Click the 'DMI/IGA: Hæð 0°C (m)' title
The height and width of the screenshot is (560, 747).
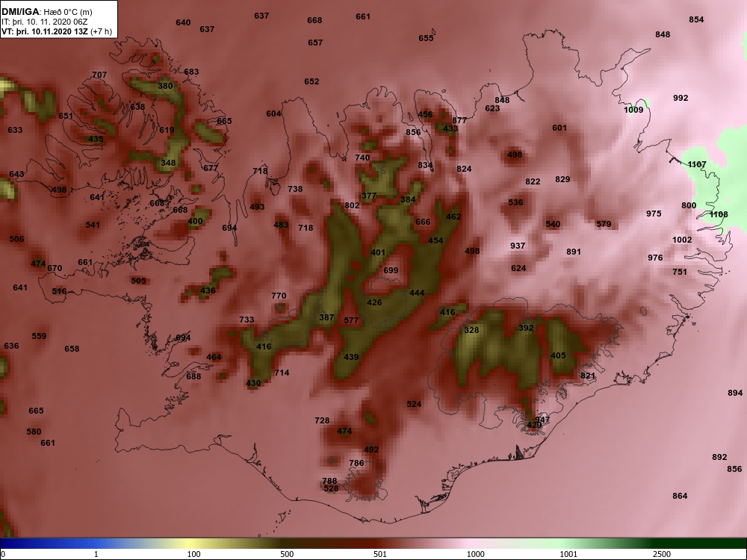(46, 12)
